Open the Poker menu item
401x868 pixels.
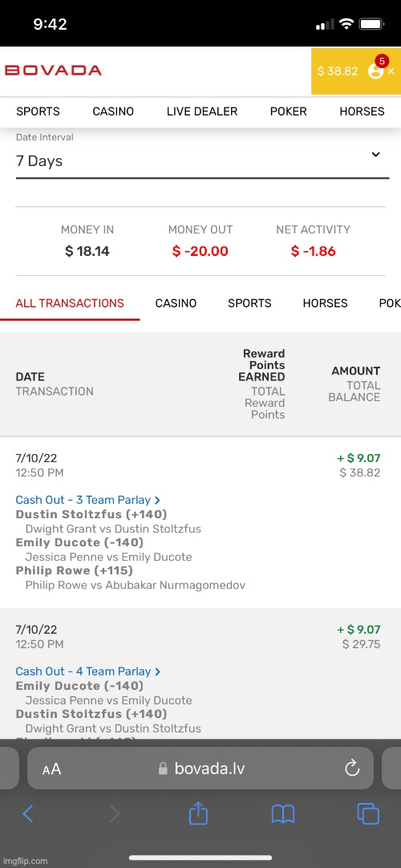point(288,112)
